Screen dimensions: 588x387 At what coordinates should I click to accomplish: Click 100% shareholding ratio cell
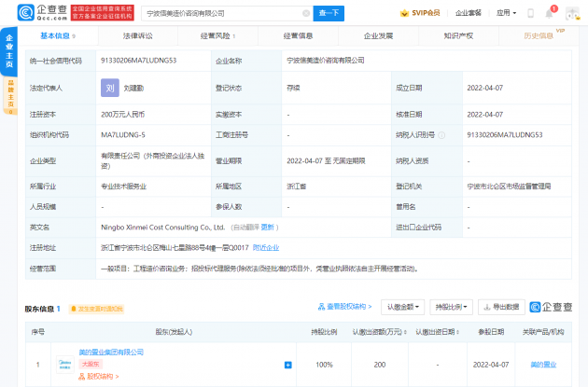pos(324,365)
